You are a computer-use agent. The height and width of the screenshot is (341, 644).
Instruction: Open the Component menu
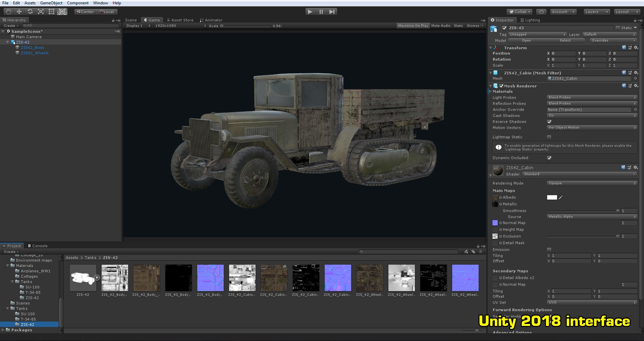(78, 3)
